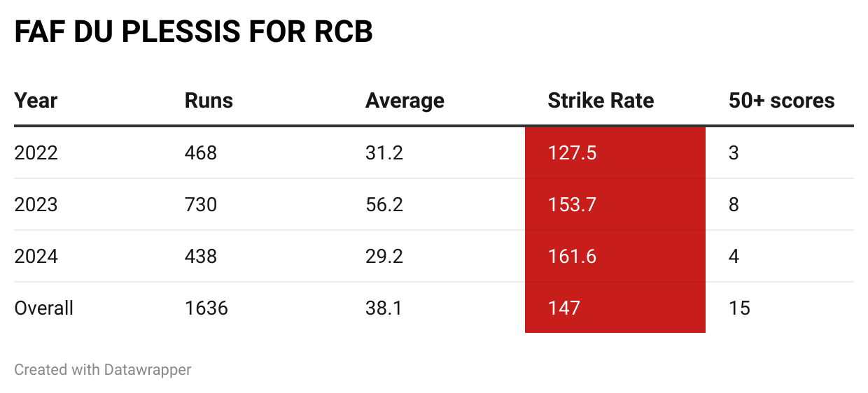This screenshot has height=393, width=868.
Task: Select the 1636 overall runs value
Action: 206,308
